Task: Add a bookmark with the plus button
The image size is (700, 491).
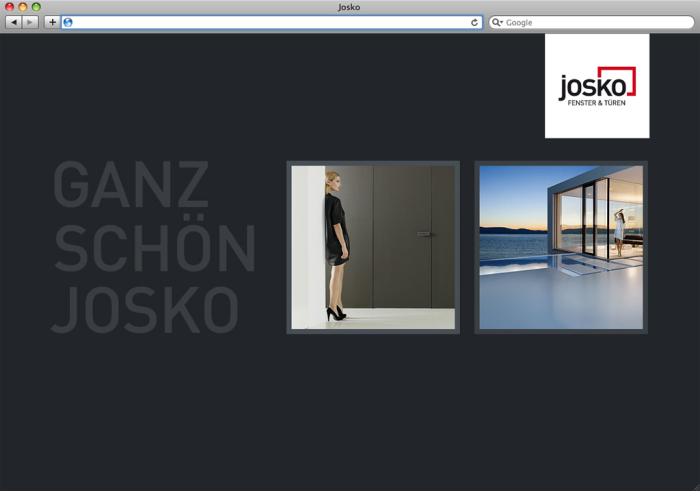Action: click(x=52, y=22)
